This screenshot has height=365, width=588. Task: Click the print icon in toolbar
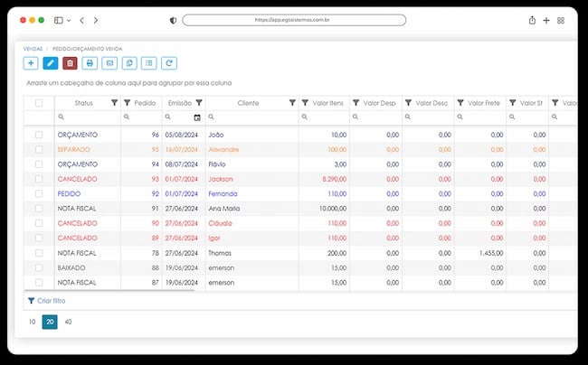pos(90,63)
